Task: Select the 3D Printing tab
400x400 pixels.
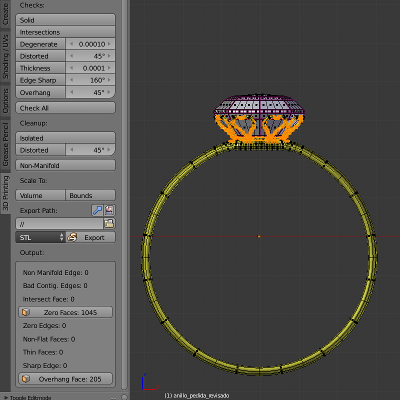Action: 5,193
